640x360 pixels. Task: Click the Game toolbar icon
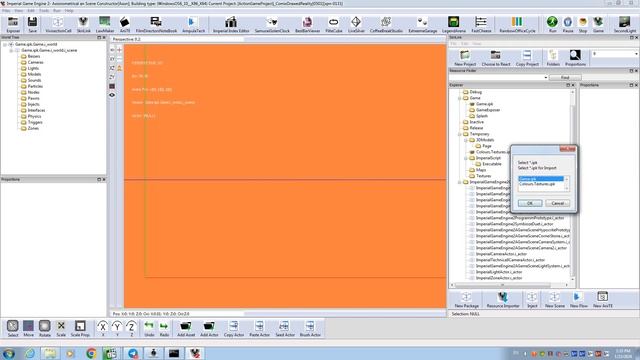pos(598,24)
